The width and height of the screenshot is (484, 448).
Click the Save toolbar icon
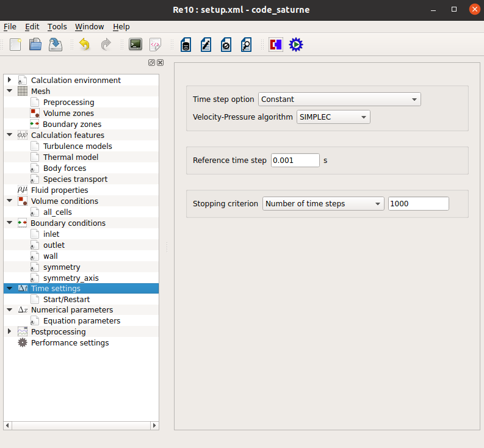pos(56,45)
